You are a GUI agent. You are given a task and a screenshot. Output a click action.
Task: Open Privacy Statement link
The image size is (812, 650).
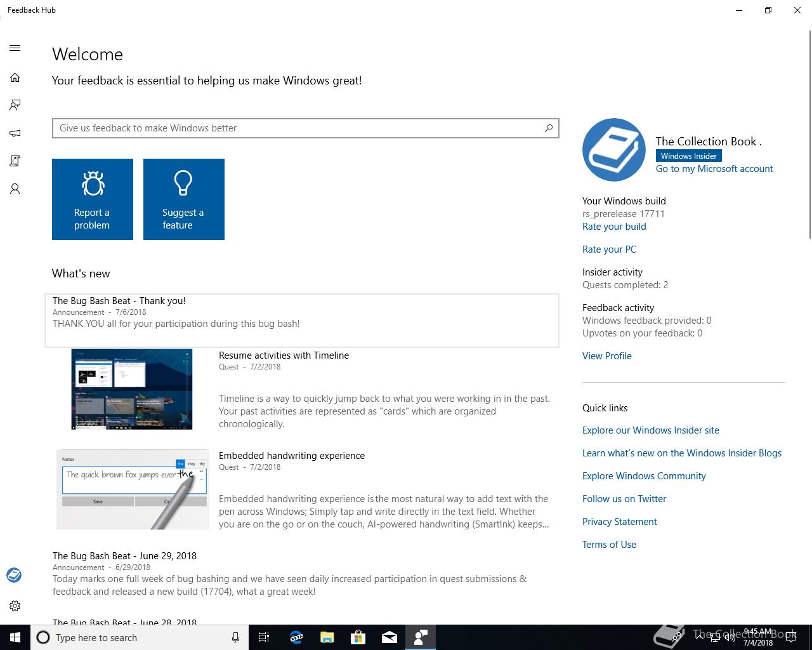(x=620, y=522)
